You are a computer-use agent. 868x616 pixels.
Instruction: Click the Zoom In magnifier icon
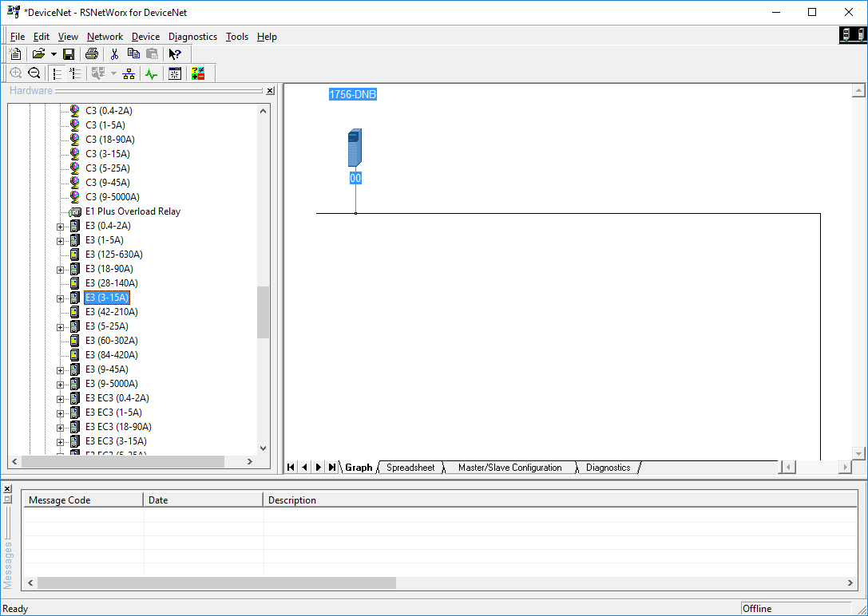pyautogui.click(x=15, y=73)
